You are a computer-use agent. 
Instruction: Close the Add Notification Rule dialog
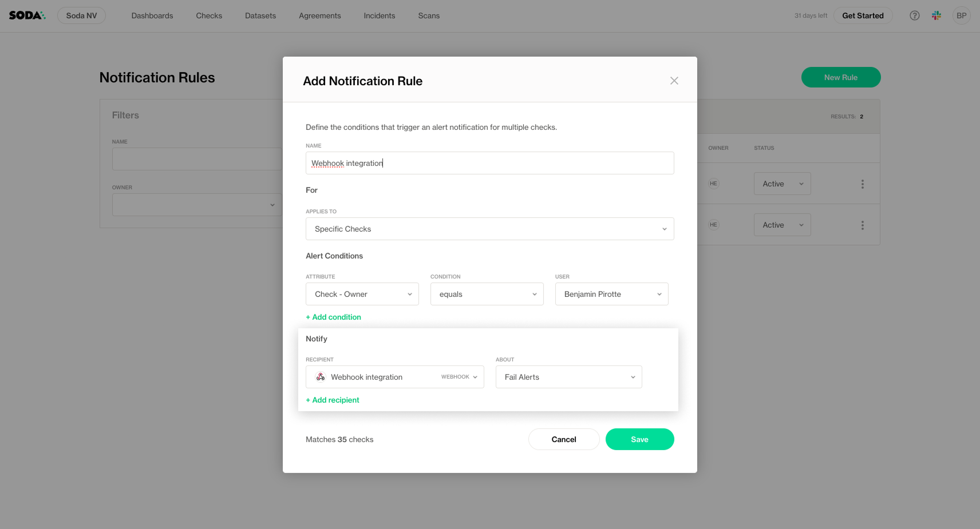tap(674, 81)
